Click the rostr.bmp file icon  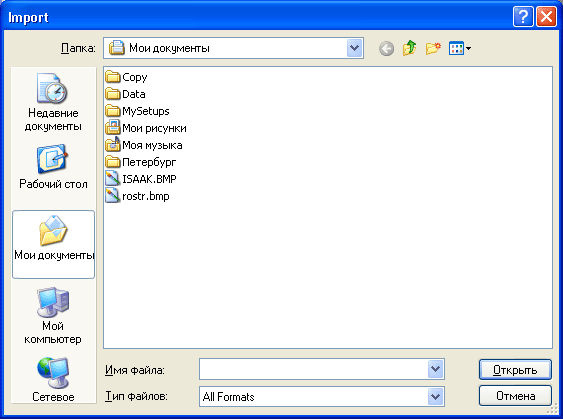(113, 196)
